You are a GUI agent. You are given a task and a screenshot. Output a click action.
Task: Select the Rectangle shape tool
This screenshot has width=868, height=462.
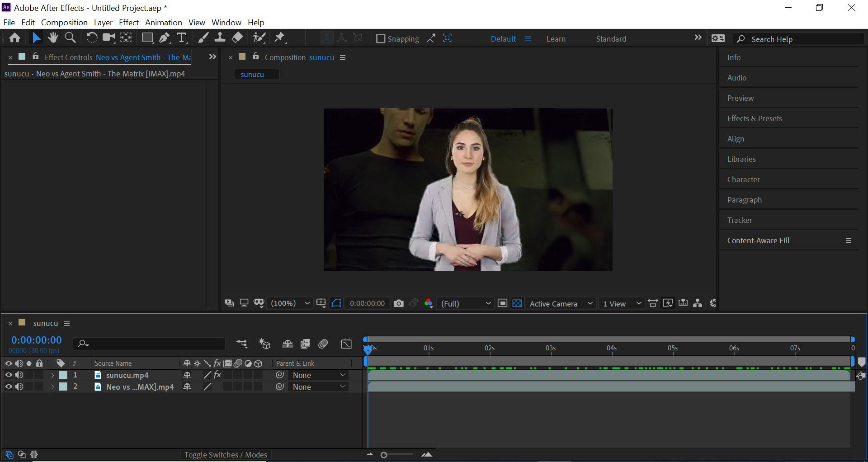147,38
